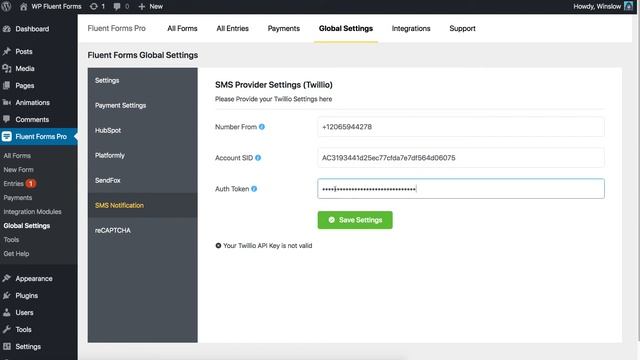Click the Auth Token label text
This screenshot has width=640, height=360.
pos(232,189)
